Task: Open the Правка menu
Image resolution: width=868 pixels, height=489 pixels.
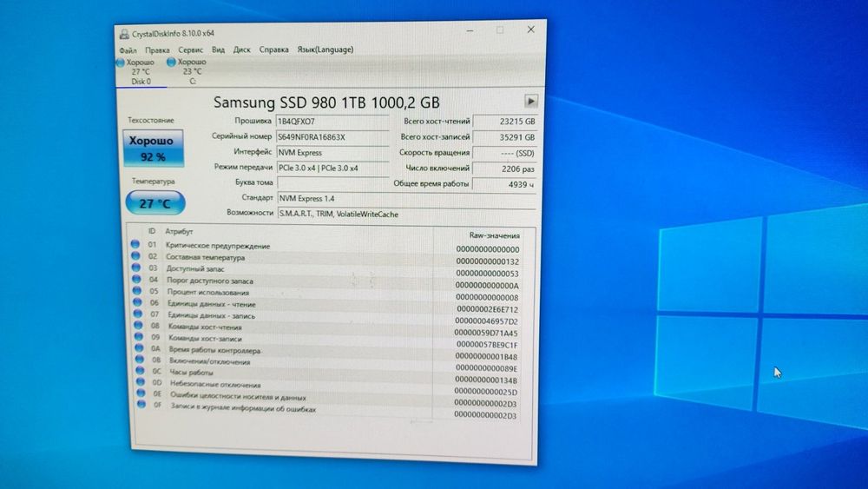Action: coord(157,50)
